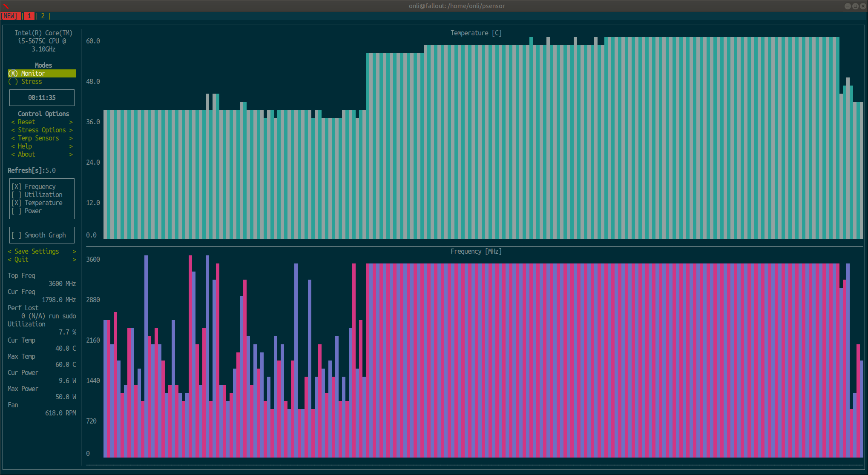The image size is (868, 475).
Task: Click the red X icon at top-left
Action: pyautogui.click(x=6, y=6)
